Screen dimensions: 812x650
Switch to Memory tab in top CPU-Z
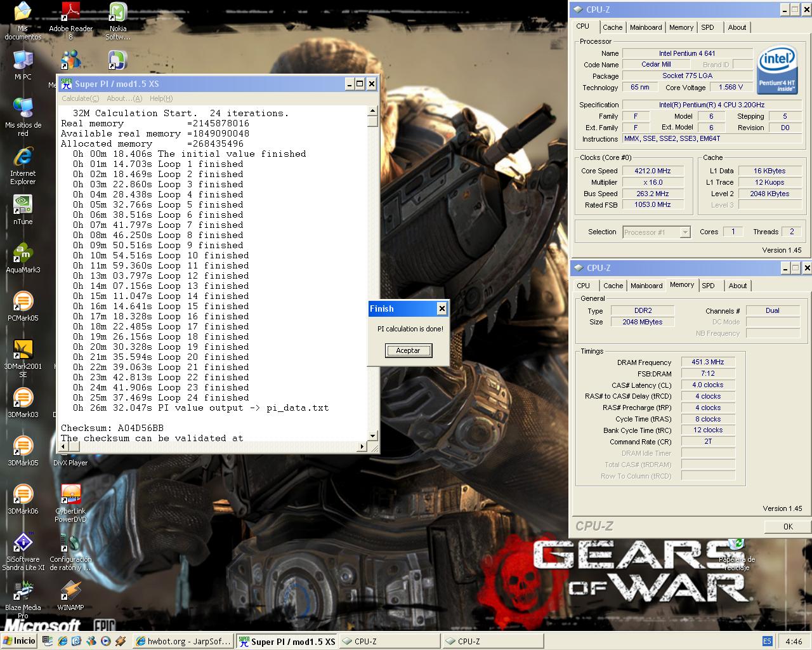(681, 27)
